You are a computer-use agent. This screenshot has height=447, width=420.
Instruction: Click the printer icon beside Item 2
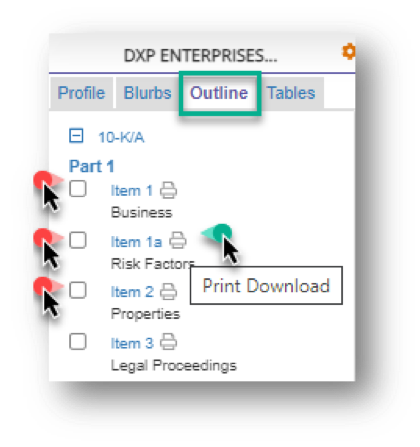[168, 291]
